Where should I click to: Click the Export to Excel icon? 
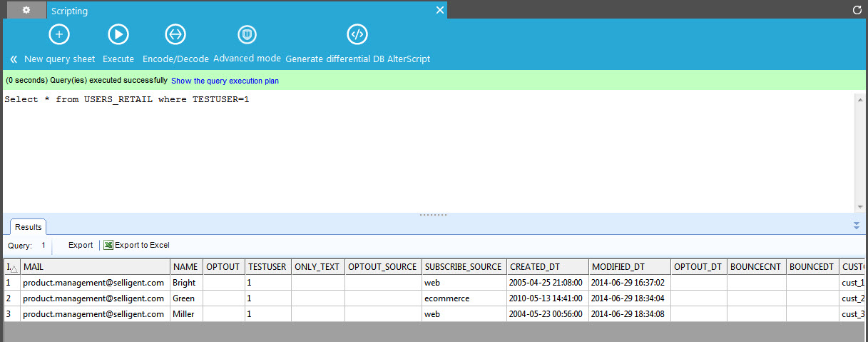[108, 245]
